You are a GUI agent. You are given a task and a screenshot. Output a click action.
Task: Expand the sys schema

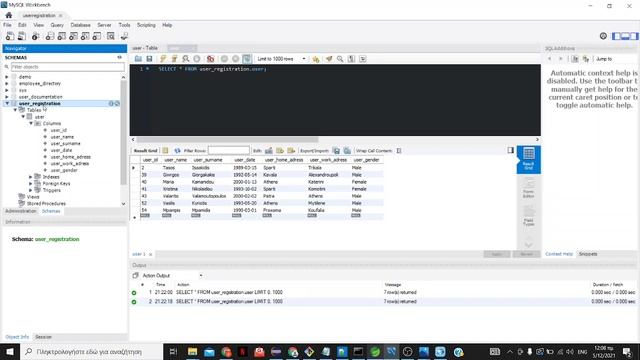pyautogui.click(x=7, y=90)
